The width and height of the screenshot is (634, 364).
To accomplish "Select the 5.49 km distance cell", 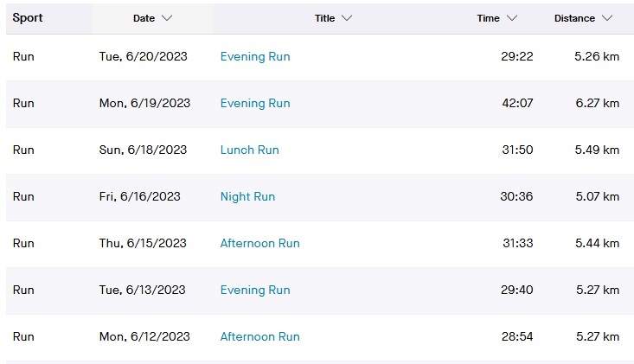I will (x=597, y=150).
